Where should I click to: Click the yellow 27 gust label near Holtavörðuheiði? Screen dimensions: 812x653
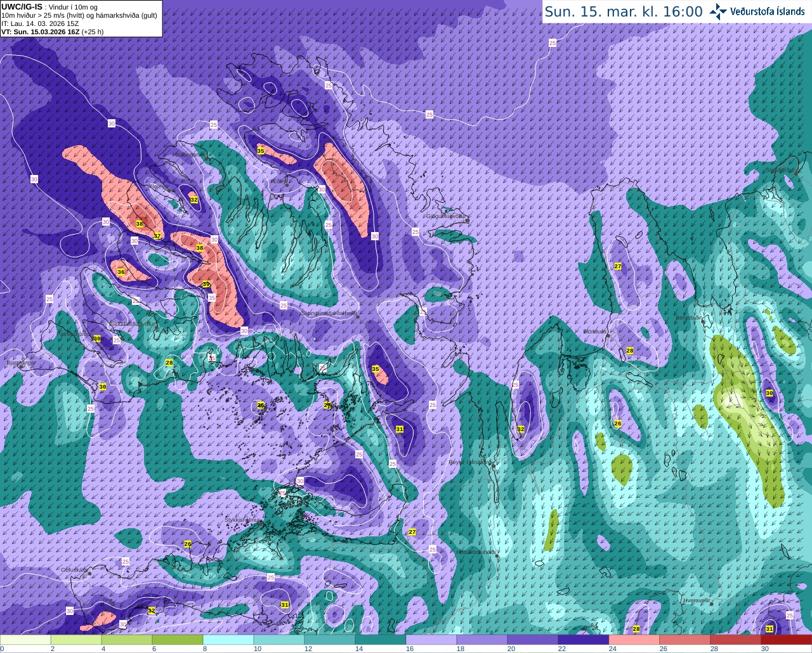tap(412, 532)
